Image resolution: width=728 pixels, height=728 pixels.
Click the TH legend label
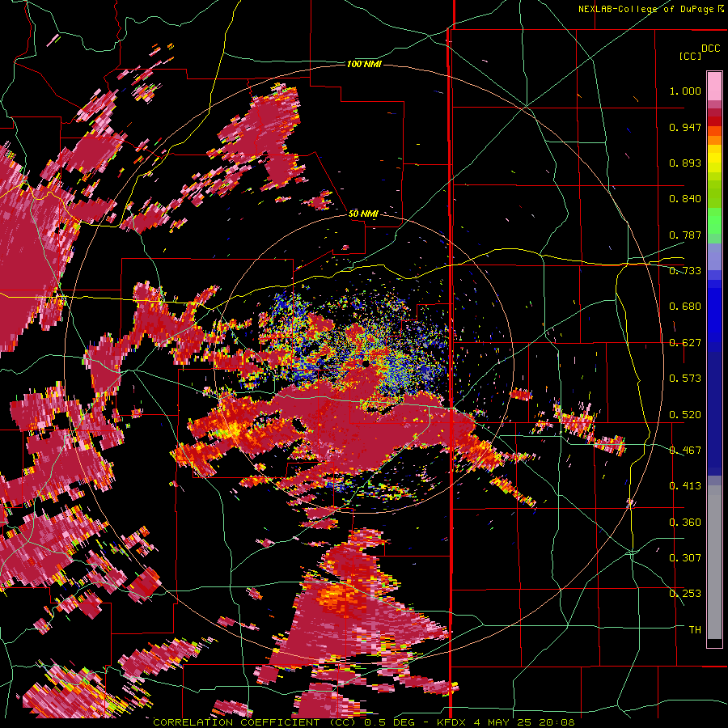tap(695, 630)
